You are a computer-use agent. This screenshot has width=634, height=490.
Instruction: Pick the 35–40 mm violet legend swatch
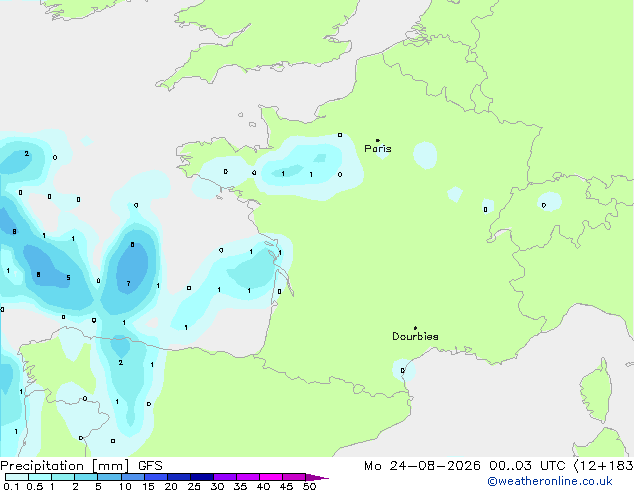click(x=247, y=477)
